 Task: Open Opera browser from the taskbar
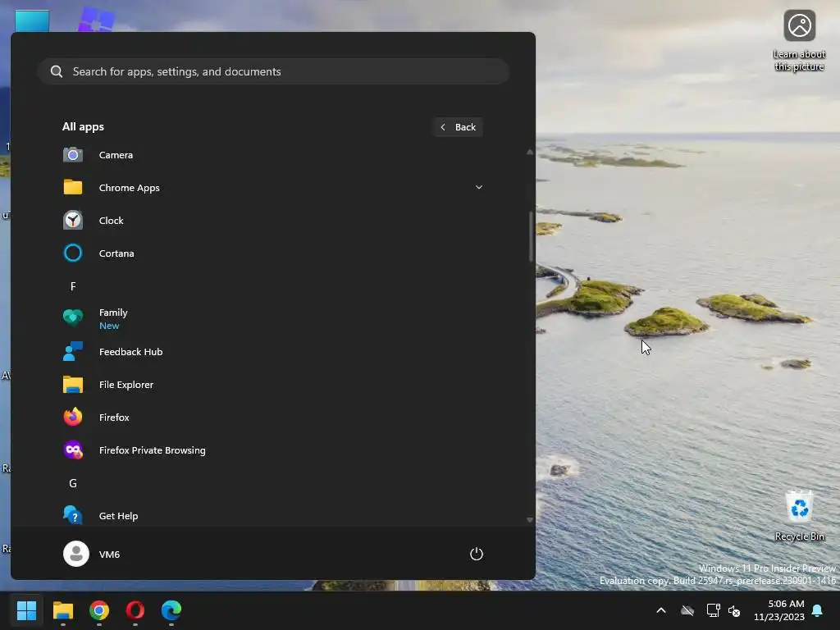[x=135, y=610]
